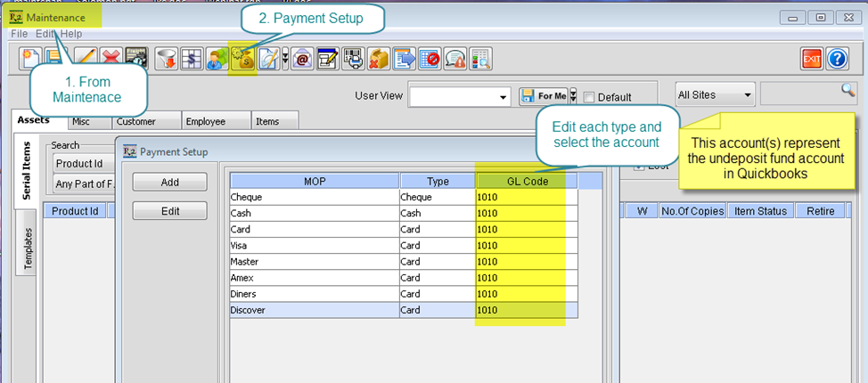Open the File menu

19,33
